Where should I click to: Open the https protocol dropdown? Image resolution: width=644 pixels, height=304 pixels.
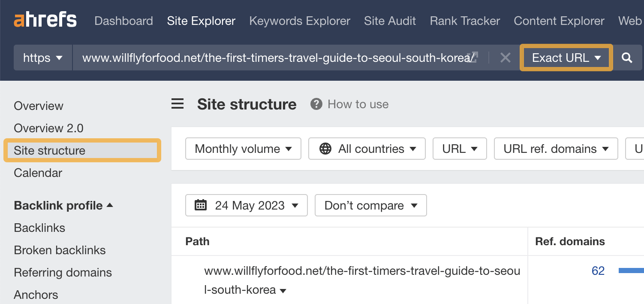point(42,58)
